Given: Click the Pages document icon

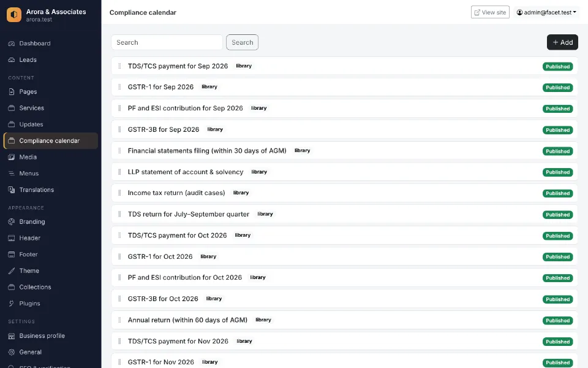Looking at the screenshot, I should 12,91.
